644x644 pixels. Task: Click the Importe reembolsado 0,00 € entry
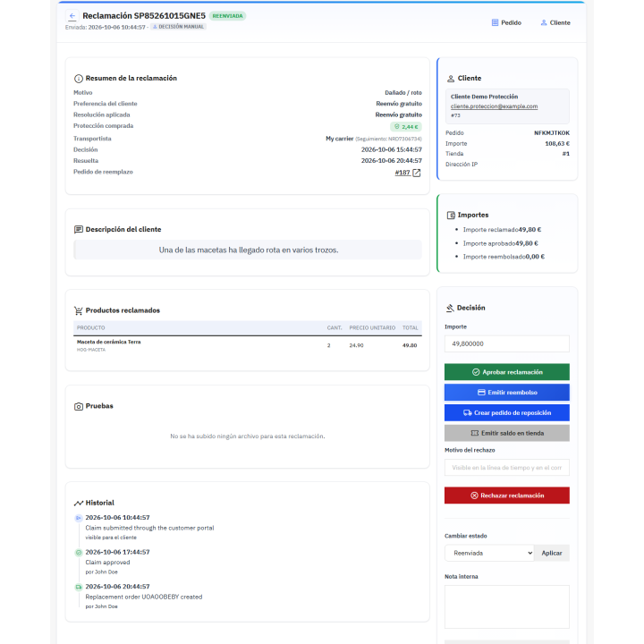pyautogui.click(x=504, y=257)
